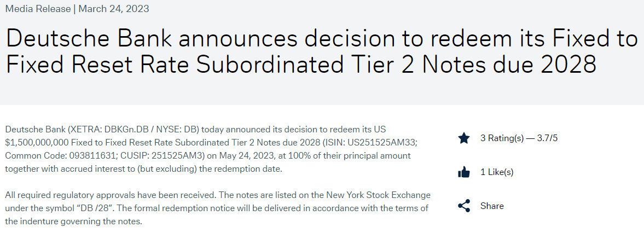Open the "3 Rating(s) — 3.7/5" label
This screenshot has width=644, height=233.
tap(519, 138)
